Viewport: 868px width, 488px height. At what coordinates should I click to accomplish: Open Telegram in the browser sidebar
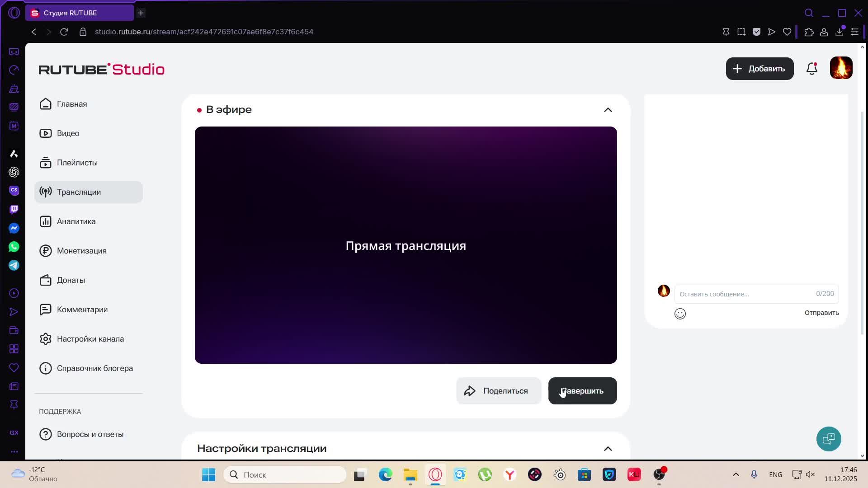14,265
